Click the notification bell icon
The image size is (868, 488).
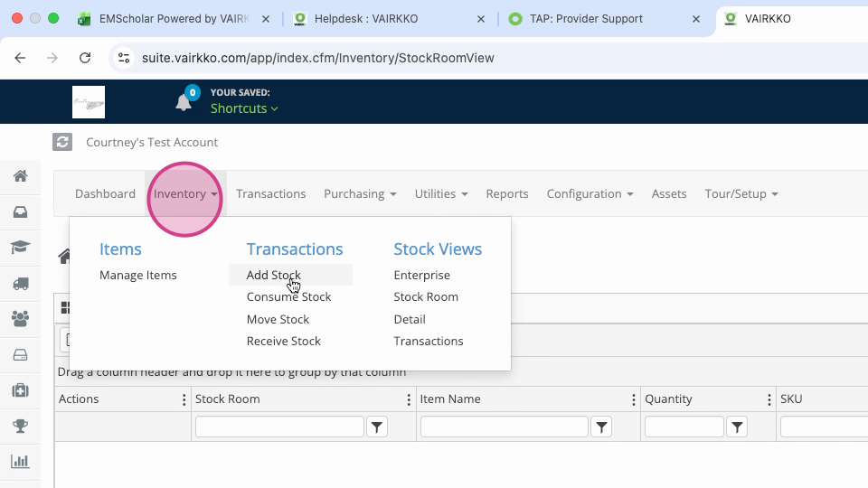184,102
